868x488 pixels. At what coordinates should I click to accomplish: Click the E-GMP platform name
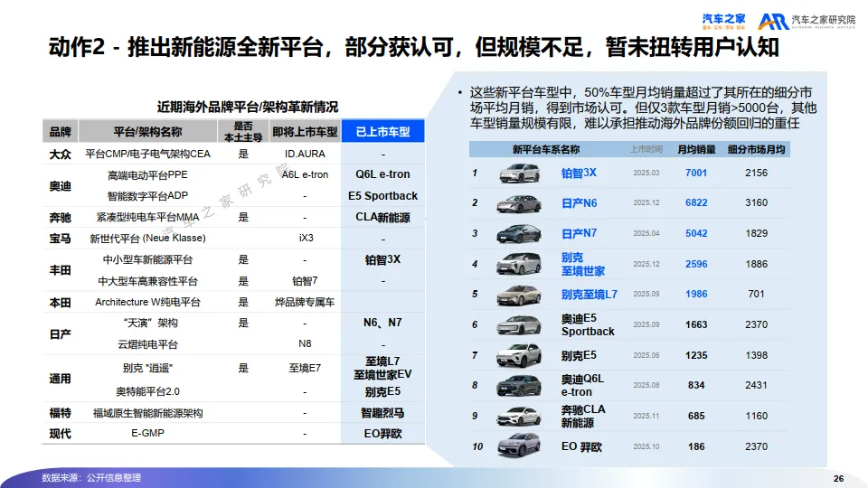(147, 433)
